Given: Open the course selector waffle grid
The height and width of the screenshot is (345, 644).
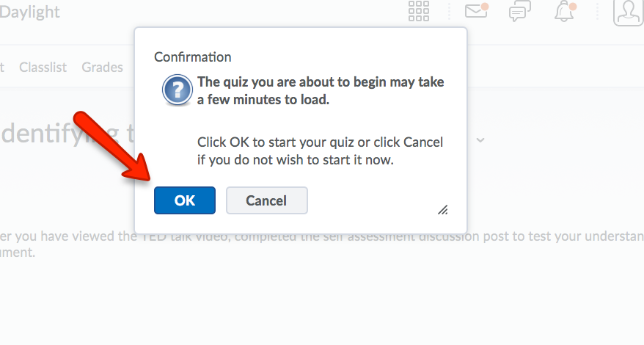Looking at the screenshot, I should 419,12.
